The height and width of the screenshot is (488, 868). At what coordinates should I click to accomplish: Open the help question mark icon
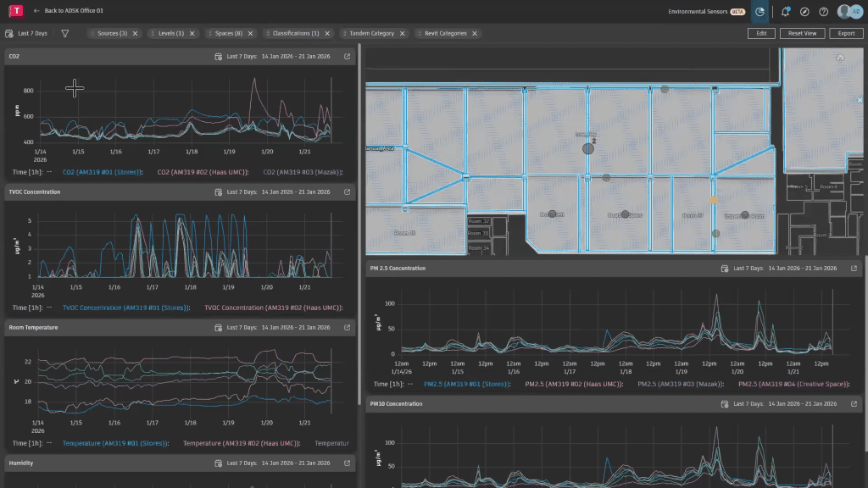point(823,12)
